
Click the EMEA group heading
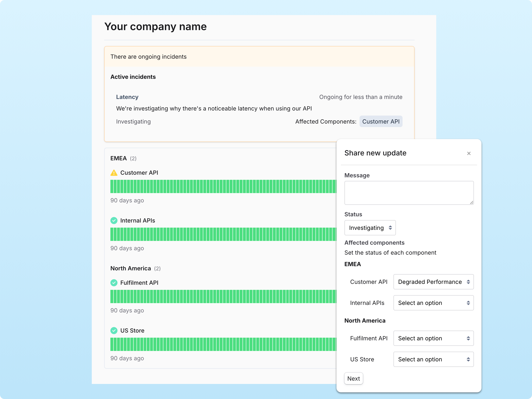tap(119, 158)
